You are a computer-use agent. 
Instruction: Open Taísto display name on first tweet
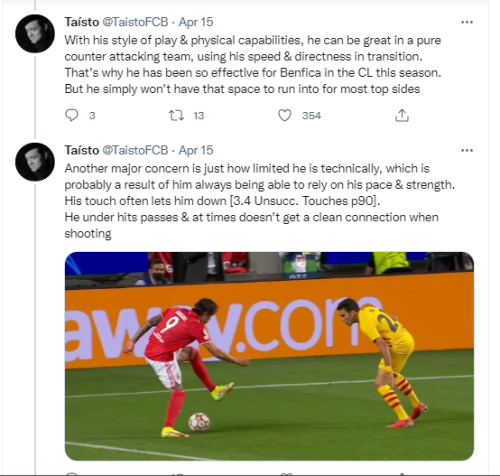coord(82,22)
